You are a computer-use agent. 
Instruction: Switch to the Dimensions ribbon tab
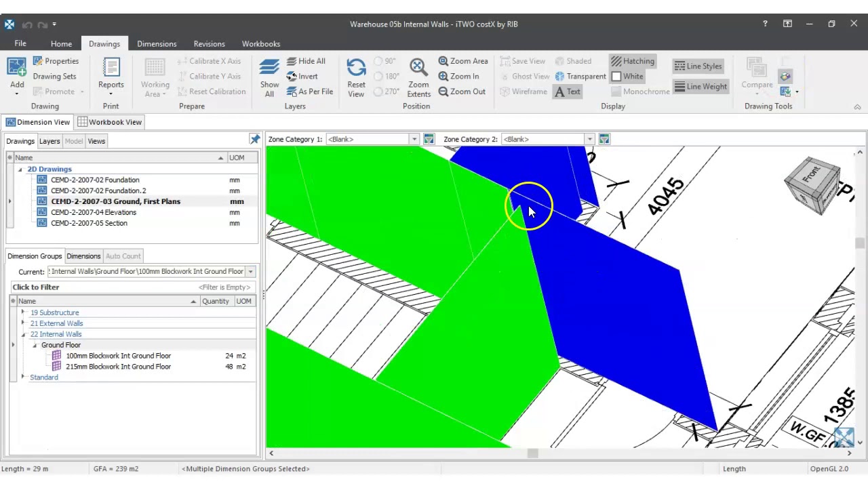[x=157, y=44]
